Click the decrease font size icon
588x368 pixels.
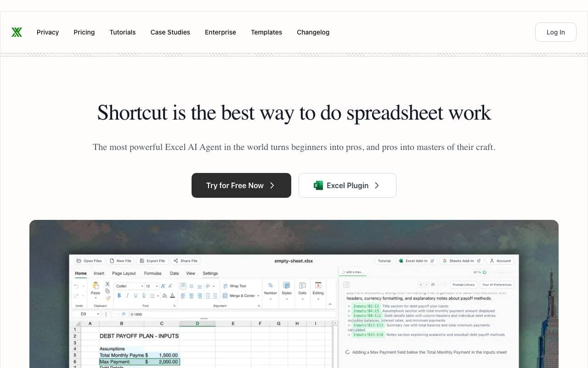[170, 286]
